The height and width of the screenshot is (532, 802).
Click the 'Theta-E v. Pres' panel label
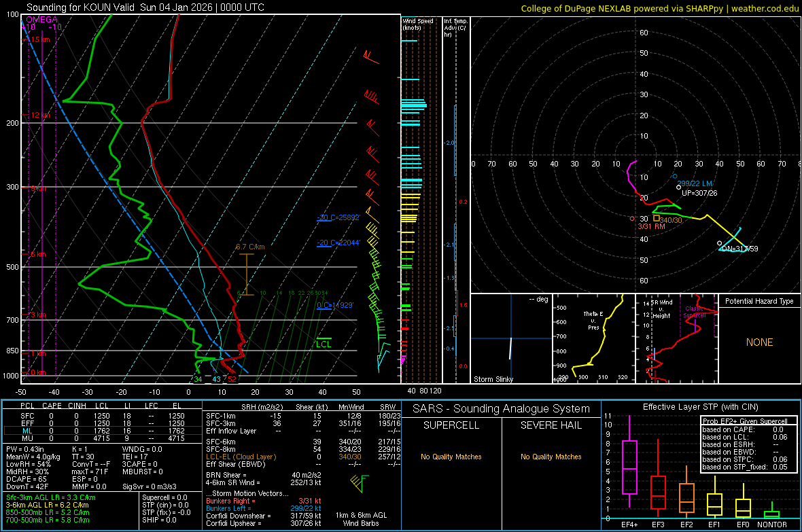coord(593,320)
